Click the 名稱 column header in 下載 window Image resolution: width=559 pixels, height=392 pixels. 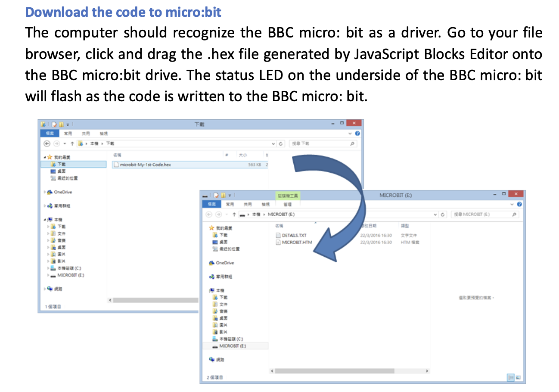(117, 155)
